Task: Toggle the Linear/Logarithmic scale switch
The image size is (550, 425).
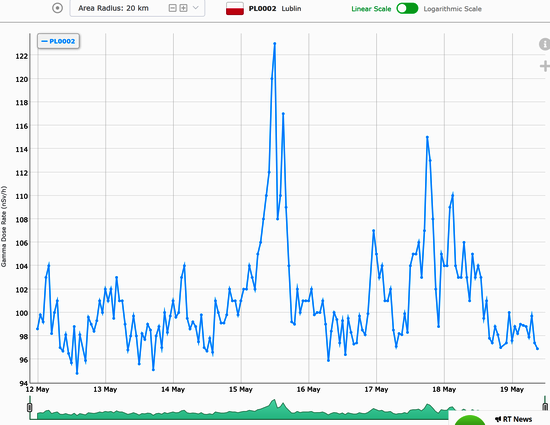Action: [407, 8]
